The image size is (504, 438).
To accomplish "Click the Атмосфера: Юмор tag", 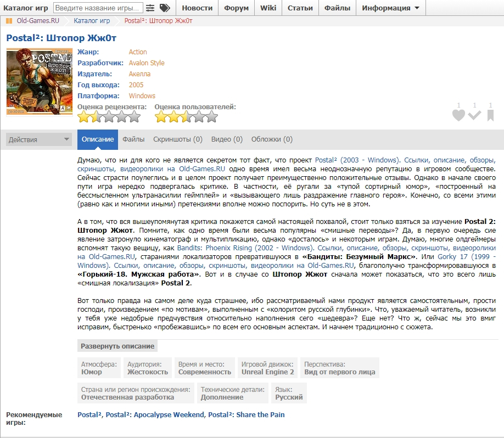I will (x=99, y=368).
